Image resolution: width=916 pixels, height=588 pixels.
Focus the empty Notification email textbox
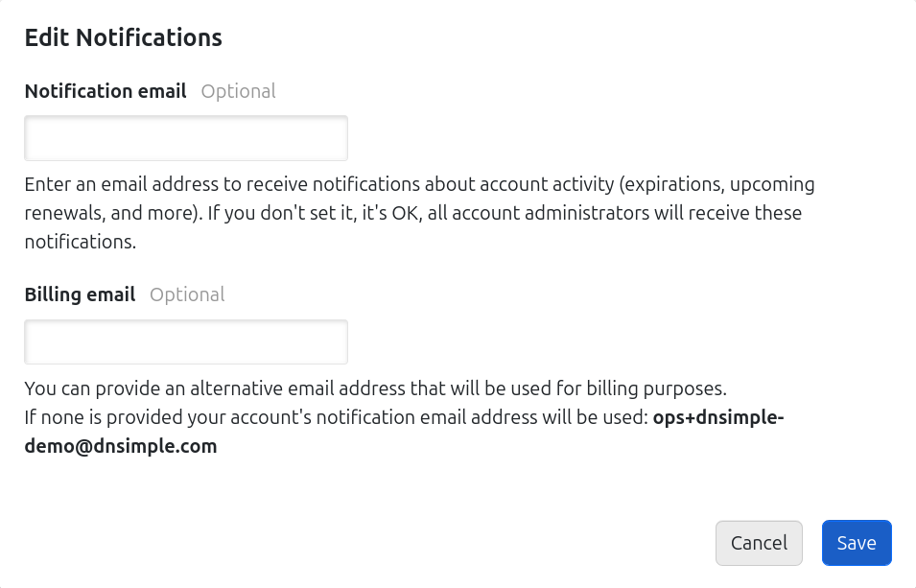pyautogui.click(x=185, y=137)
